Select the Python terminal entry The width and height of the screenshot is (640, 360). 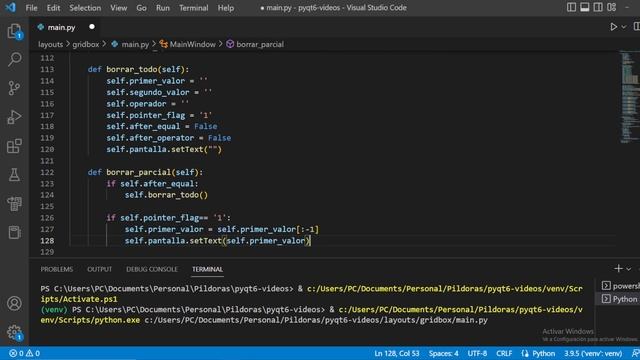pos(620,299)
